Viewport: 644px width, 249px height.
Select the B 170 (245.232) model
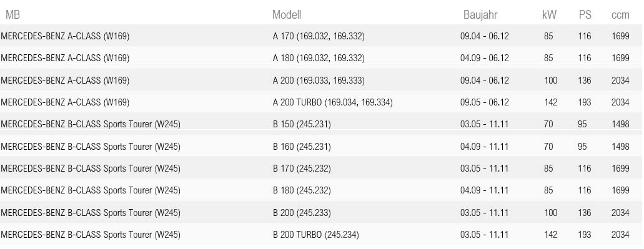click(x=302, y=168)
